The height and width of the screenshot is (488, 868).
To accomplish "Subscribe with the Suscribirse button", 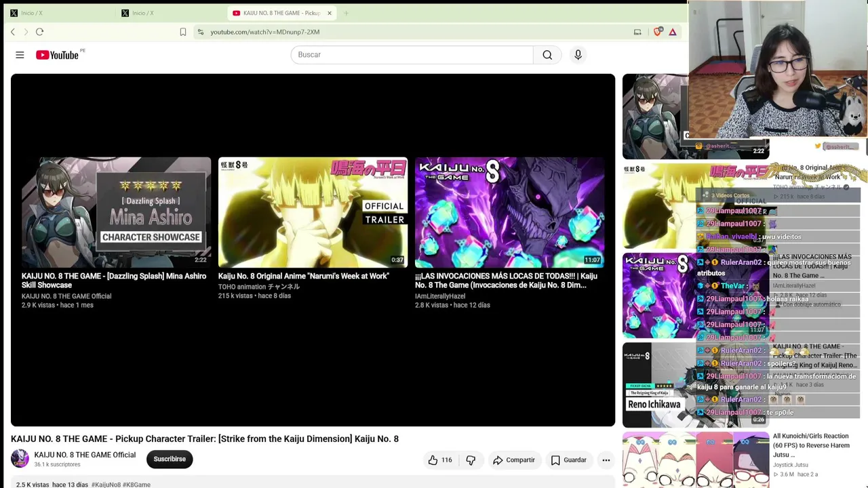I will [x=170, y=460].
